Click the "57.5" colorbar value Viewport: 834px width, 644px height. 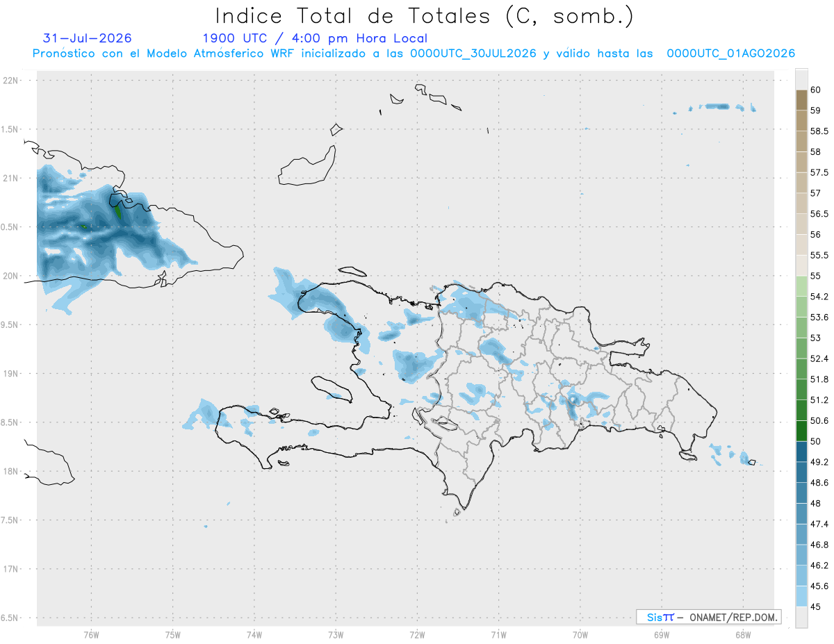coord(819,172)
